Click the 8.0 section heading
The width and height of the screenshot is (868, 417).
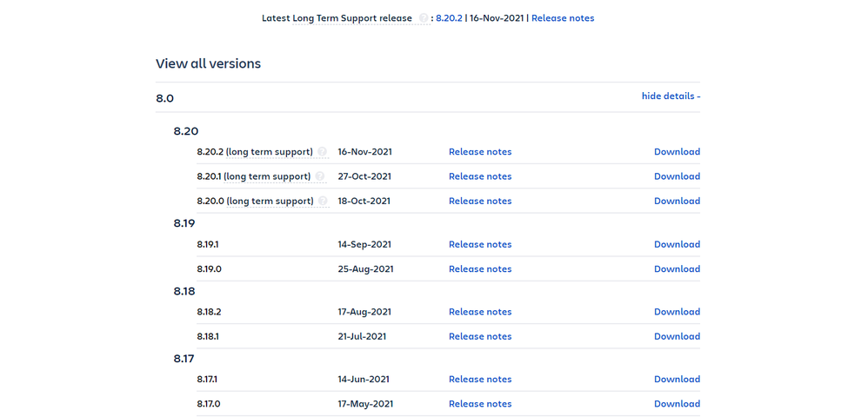pyautogui.click(x=164, y=98)
